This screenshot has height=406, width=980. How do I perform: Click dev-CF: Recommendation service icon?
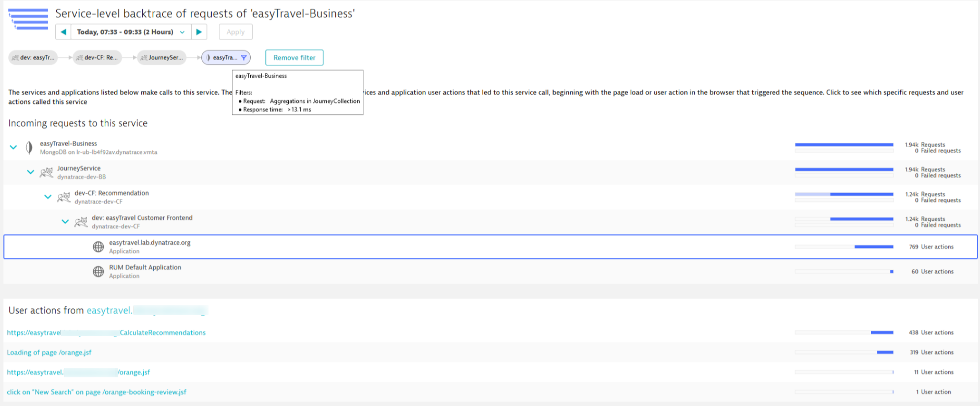tap(64, 197)
